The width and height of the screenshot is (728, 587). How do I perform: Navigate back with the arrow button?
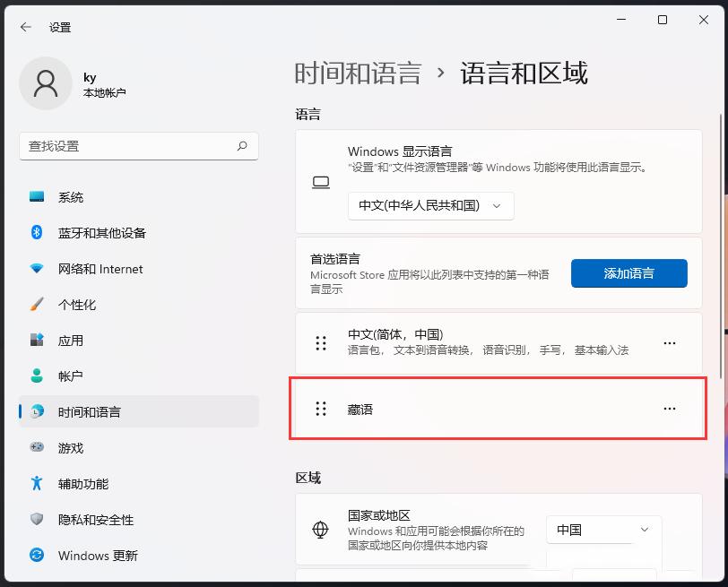pos(25,27)
